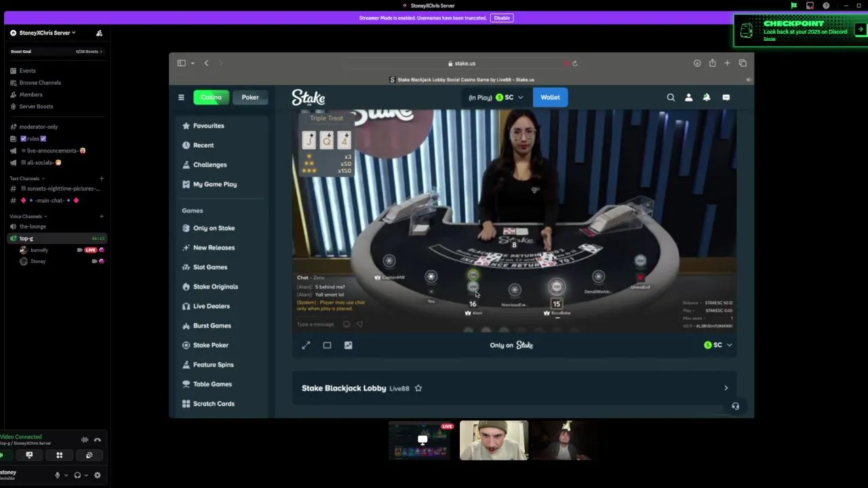Open headphone output options arrow
The image size is (868, 488).
[x=86, y=475]
